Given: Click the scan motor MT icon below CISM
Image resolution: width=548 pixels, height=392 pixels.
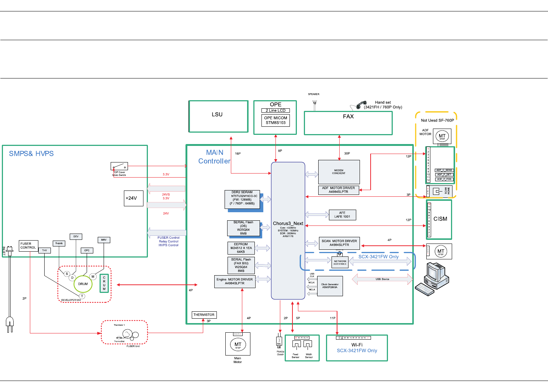Looking at the screenshot, I should pyautogui.click(x=441, y=252).
